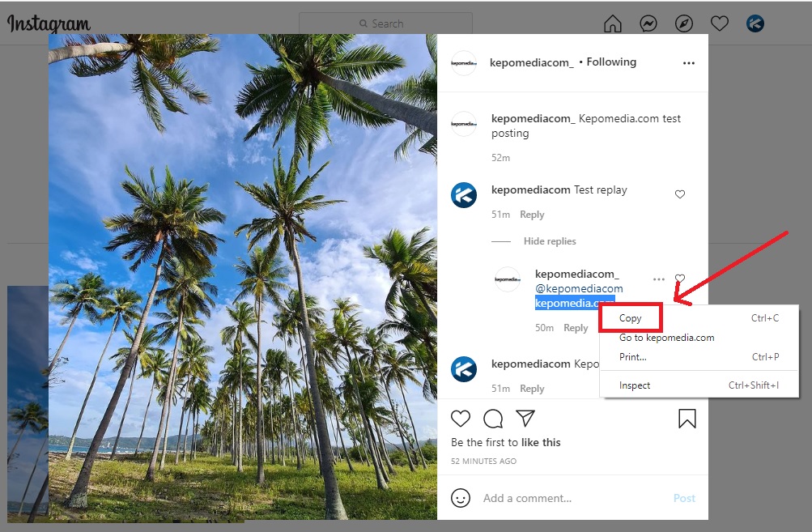This screenshot has height=532, width=812.
Task: Click the palm trees post photo
Action: click(243, 277)
